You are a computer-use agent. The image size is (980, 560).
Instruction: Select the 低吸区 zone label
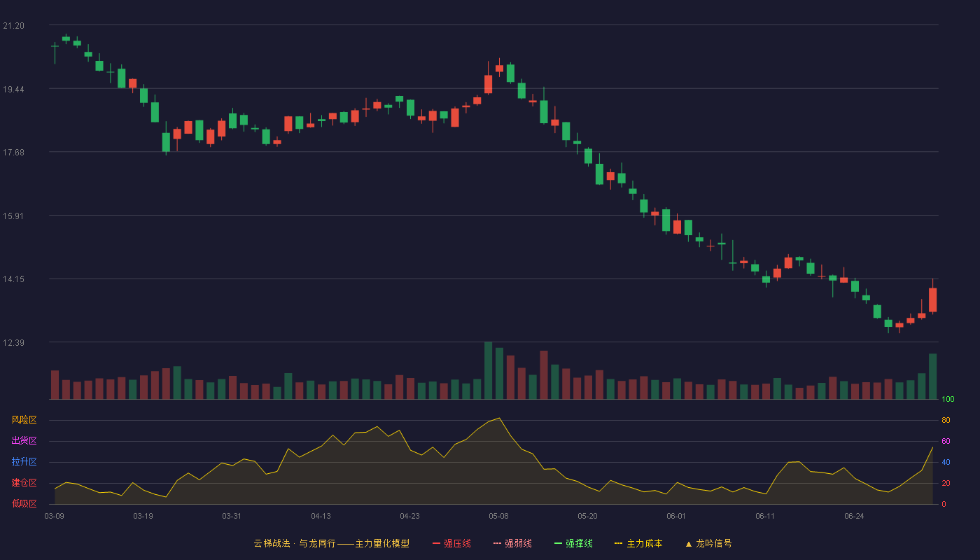24,503
